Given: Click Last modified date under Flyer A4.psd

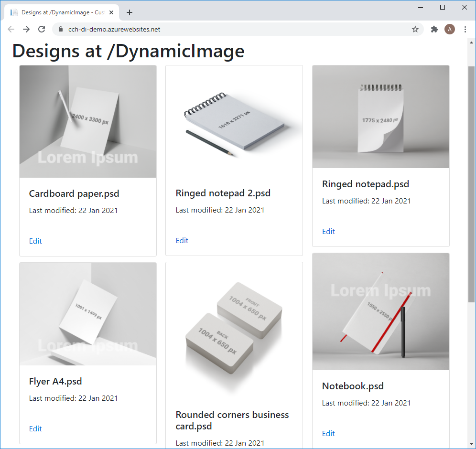Looking at the screenshot, I should [x=73, y=398].
